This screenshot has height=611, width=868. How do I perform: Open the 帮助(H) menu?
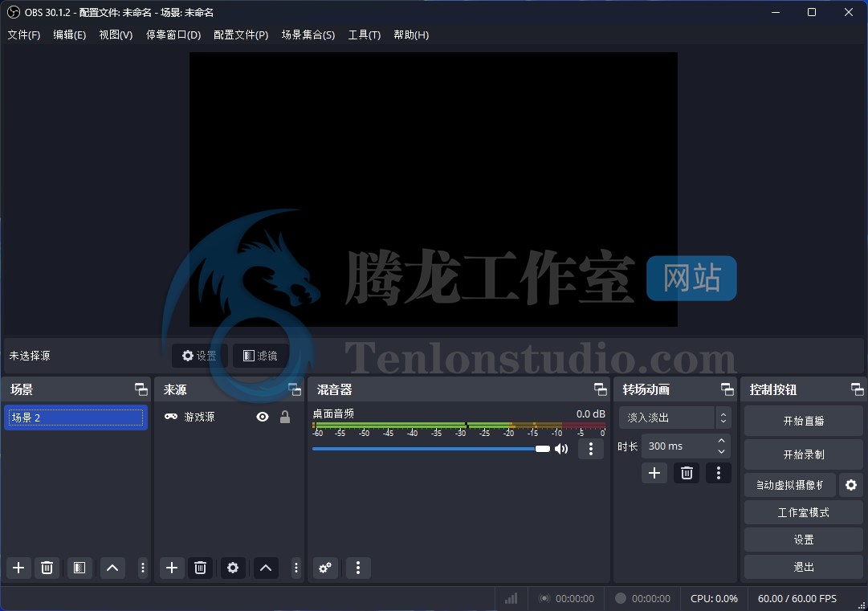(411, 35)
